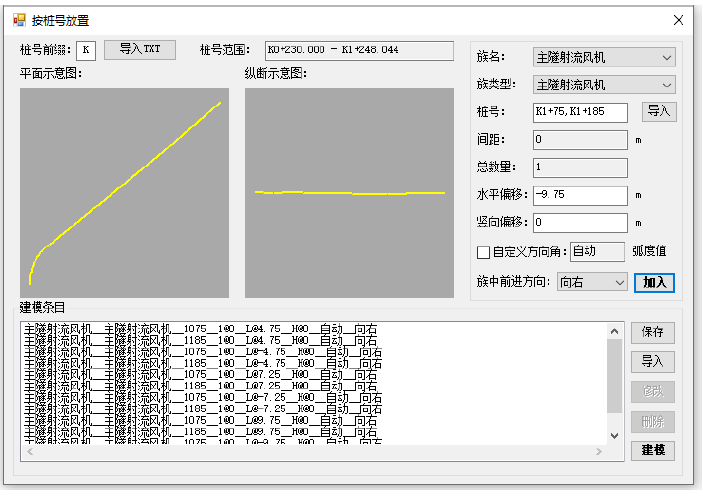Open the 族类型 dropdown
The width and height of the screenshot is (703, 496).
604,85
